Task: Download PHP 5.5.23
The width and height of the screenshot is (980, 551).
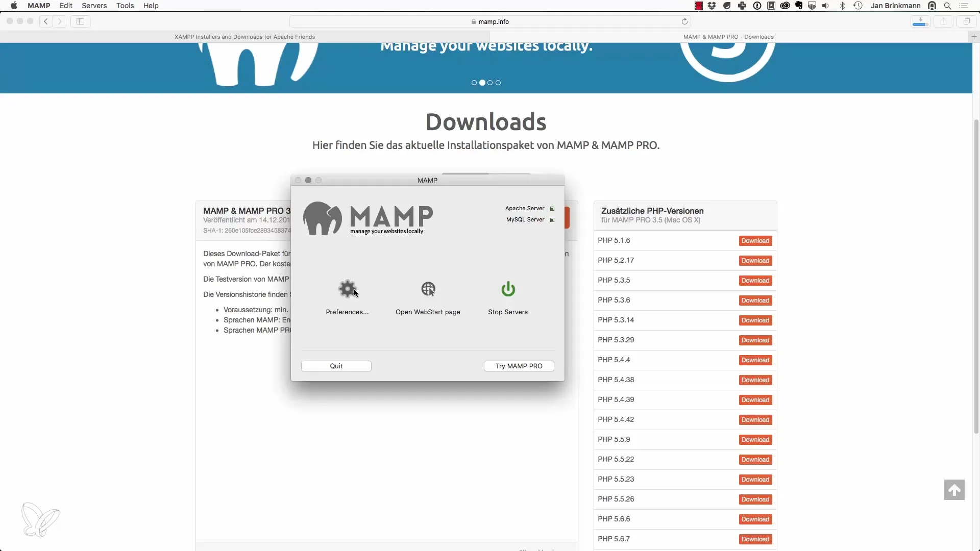Action: (755, 480)
